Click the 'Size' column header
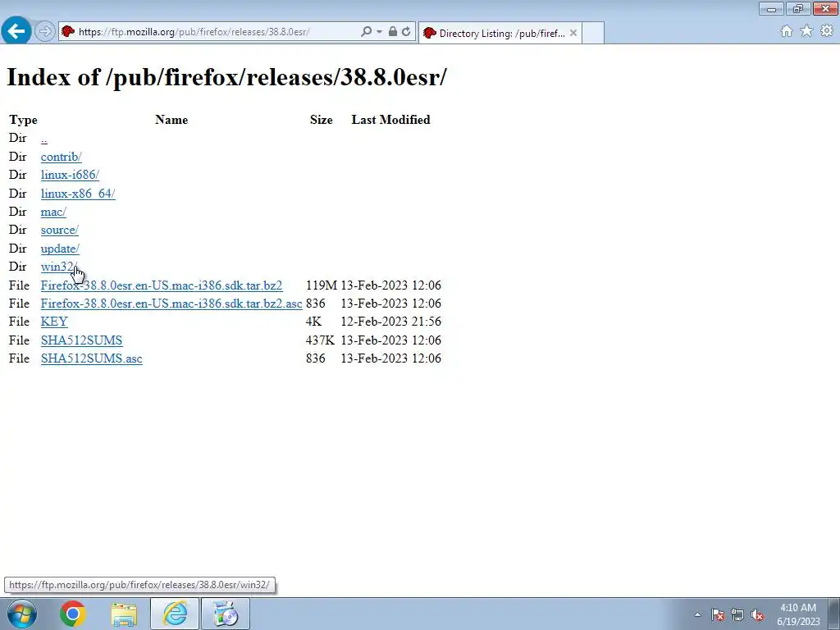This screenshot has width=840, height=630. [x=322, y=120]
